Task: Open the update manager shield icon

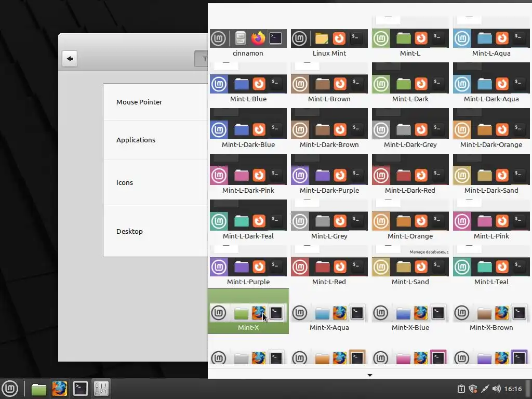Action: coord(473,389)
